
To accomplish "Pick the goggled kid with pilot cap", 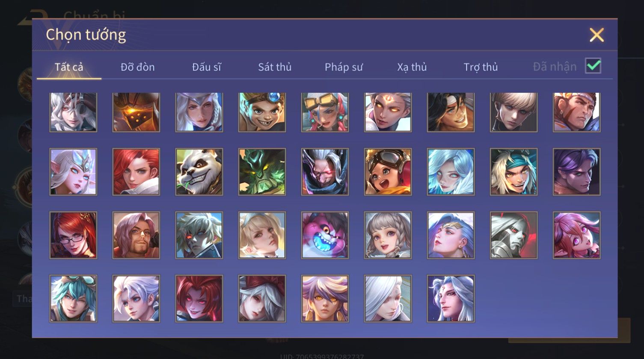I will (388, 172).
